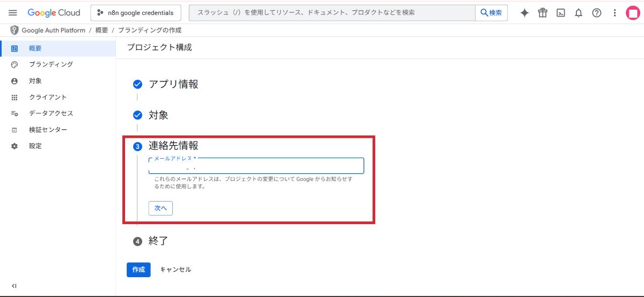Open the main navigation hamburger menu
Screen dimensions: 644x297
pyautogui.click(x=13, y=13)
